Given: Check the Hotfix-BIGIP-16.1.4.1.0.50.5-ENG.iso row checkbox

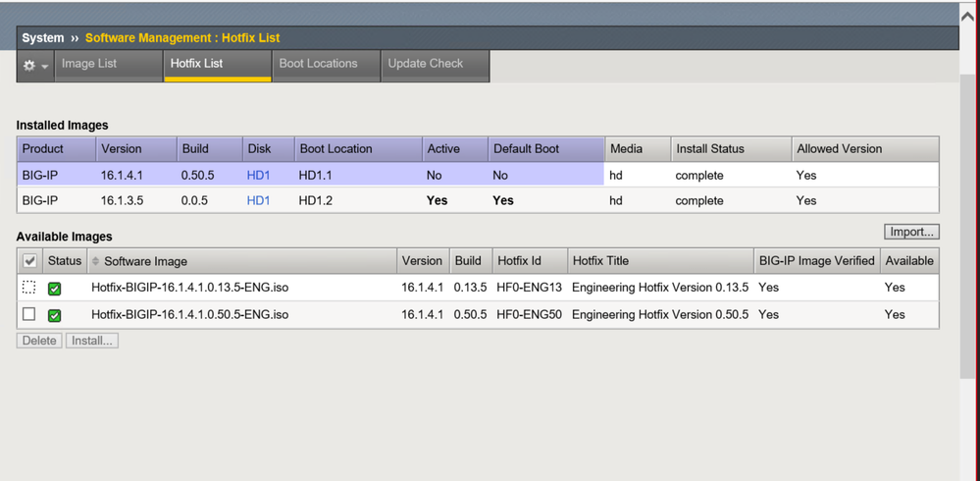Looking at the screenshot, I should pos(29,315).
